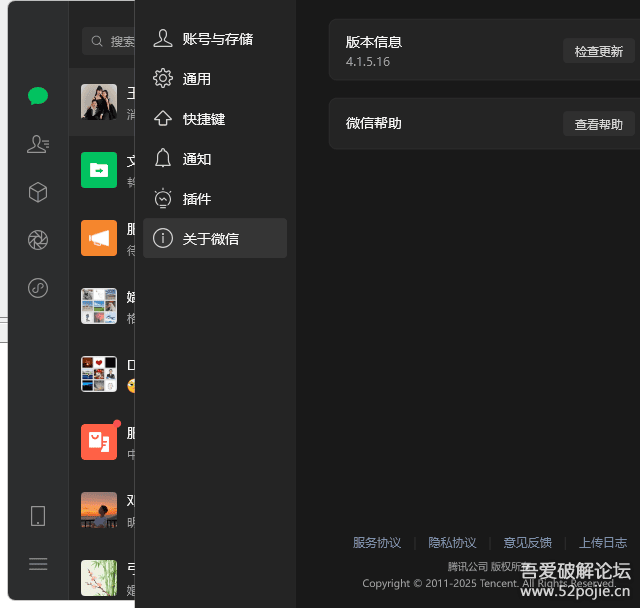
Task: Select 账号与存储 settings section
Action: point(215,39)
